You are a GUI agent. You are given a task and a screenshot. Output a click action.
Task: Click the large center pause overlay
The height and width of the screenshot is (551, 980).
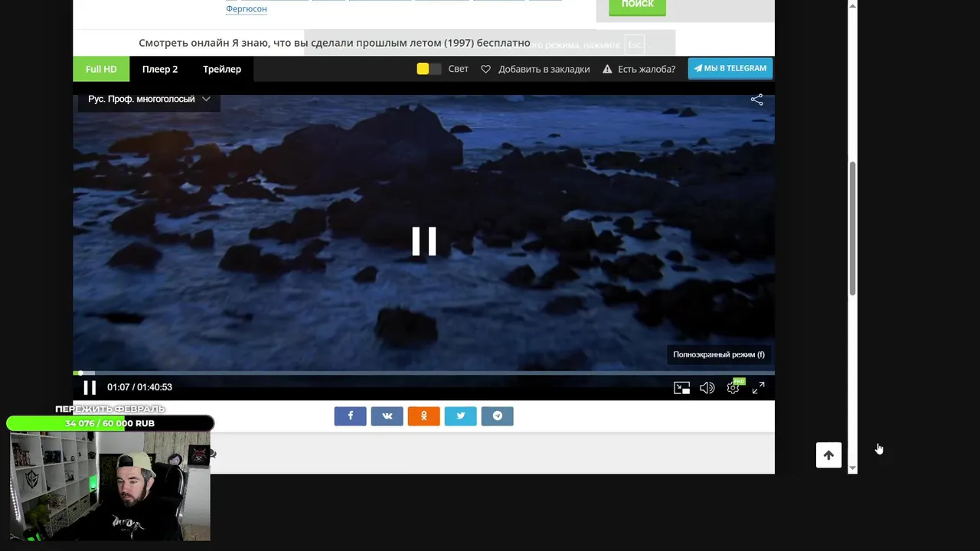[423, 241]
